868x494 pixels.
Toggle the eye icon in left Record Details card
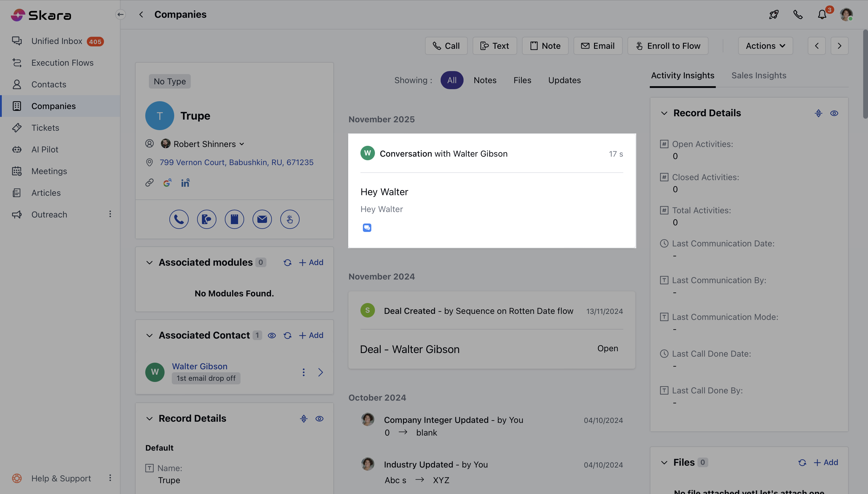[319, 418]
